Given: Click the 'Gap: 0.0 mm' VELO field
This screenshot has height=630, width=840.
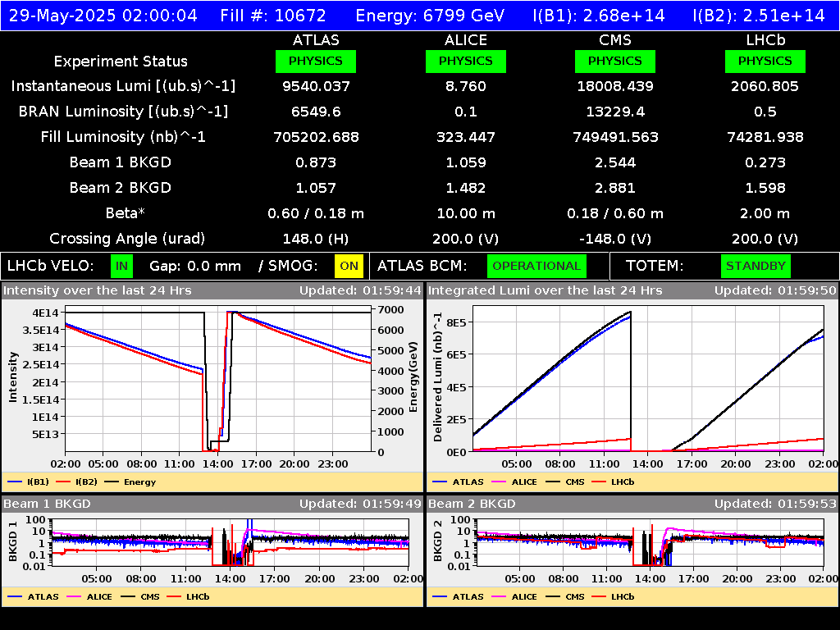Looking at the screenshot, I should pos(195,267).
